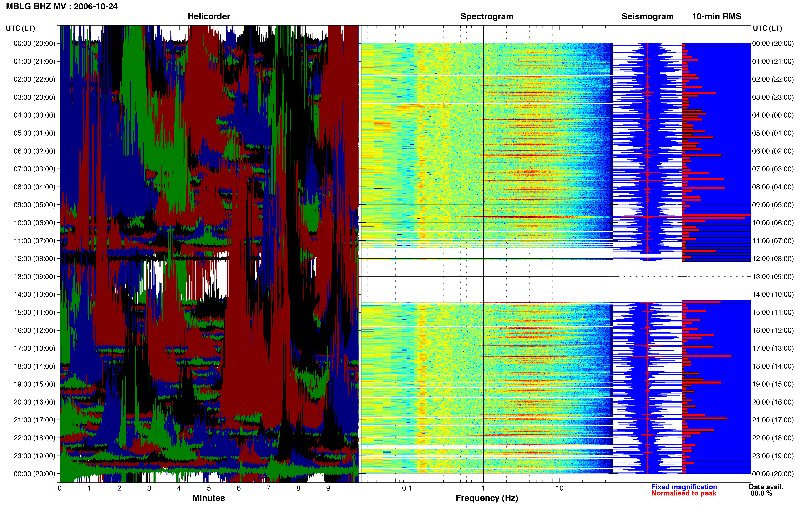The image size is (812, 508).
Task: Click right axis label 08:00 (04:00)
Action: 773,187
